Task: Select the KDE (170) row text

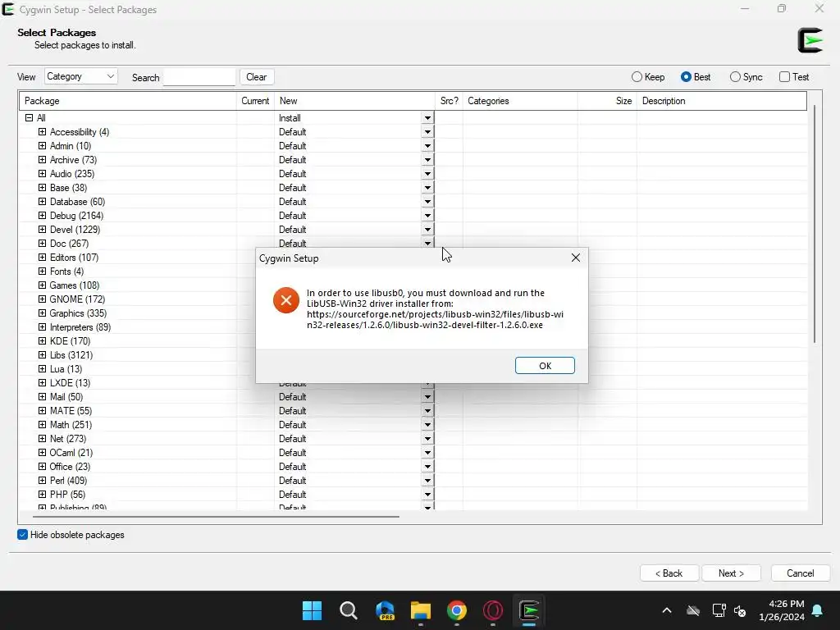Action: pos(71,340)
